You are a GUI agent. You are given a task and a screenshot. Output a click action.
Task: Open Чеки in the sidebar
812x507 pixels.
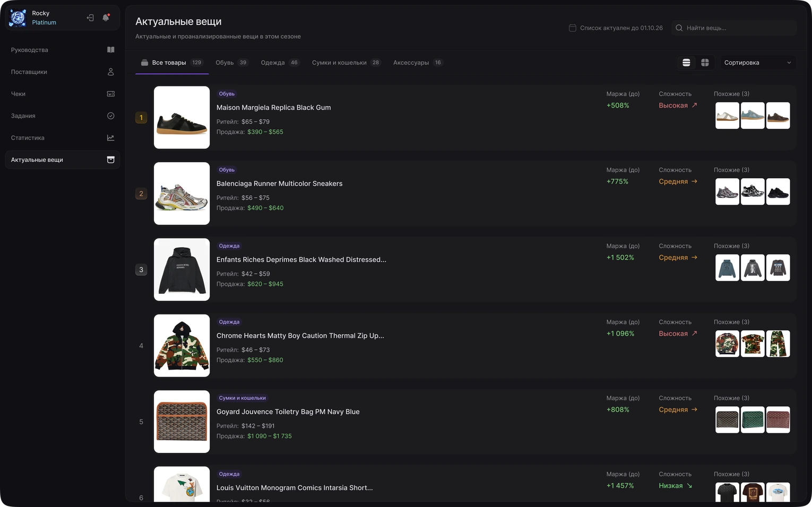pyautogui.click(x=63, y=94)
